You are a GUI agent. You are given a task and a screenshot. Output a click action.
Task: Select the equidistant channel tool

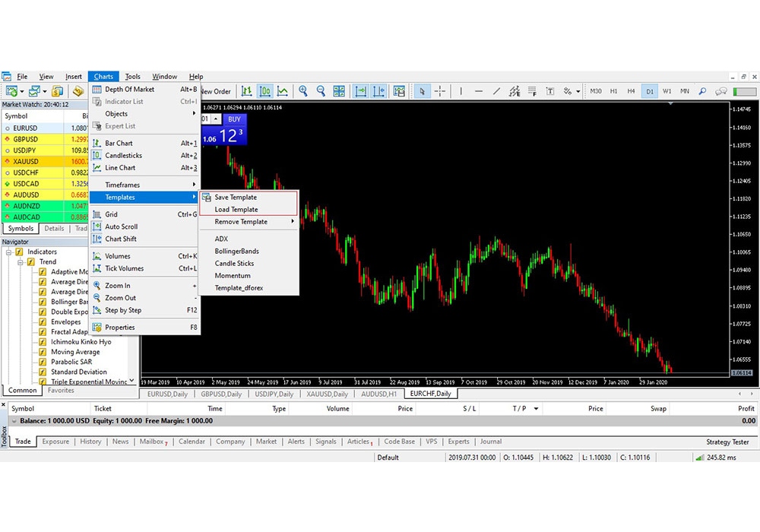(515, 91)
